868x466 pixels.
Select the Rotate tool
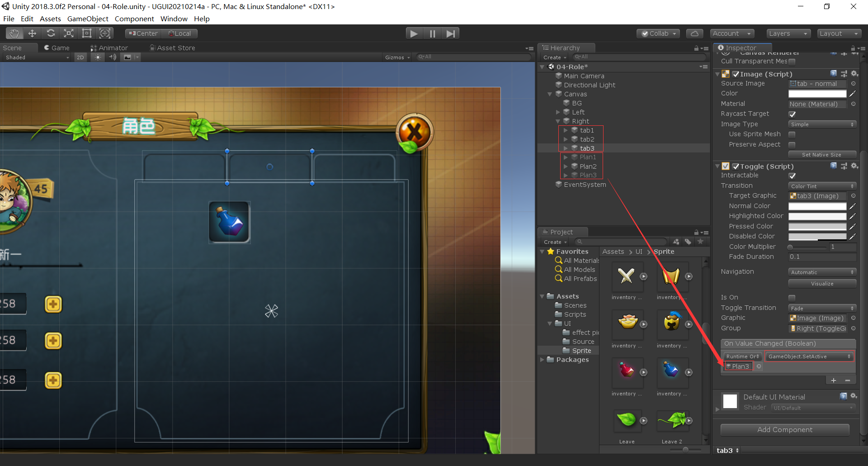tap(51, 33)
